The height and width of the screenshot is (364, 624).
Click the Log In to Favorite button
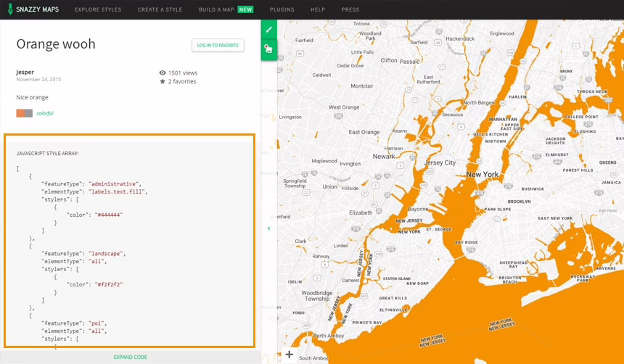(x=218, y=45)
